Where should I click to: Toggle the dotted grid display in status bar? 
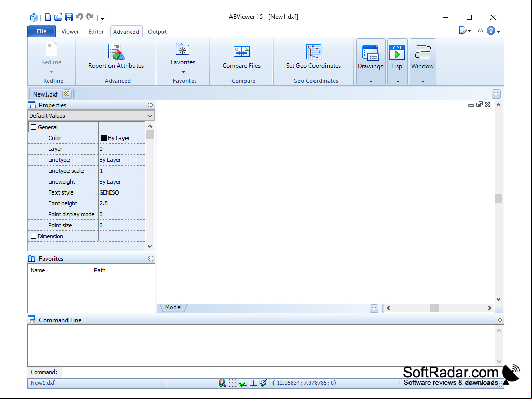(x=233, y=383)
